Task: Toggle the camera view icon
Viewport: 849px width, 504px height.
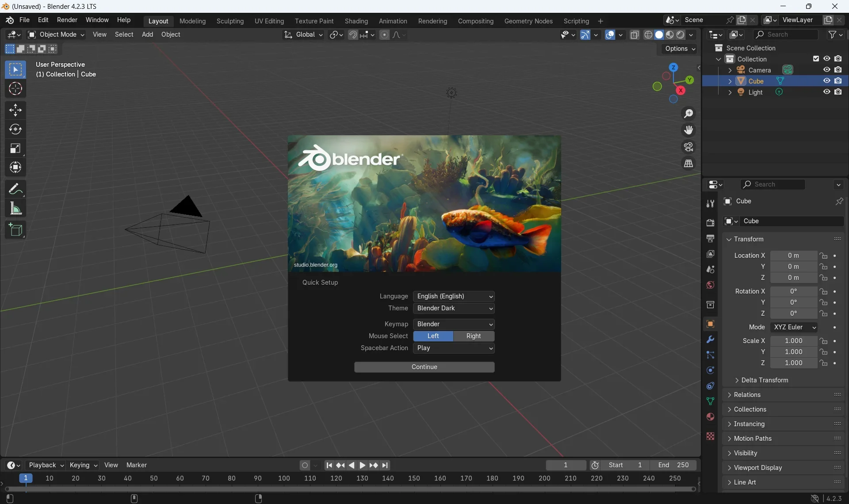Action: click(688, 147)
